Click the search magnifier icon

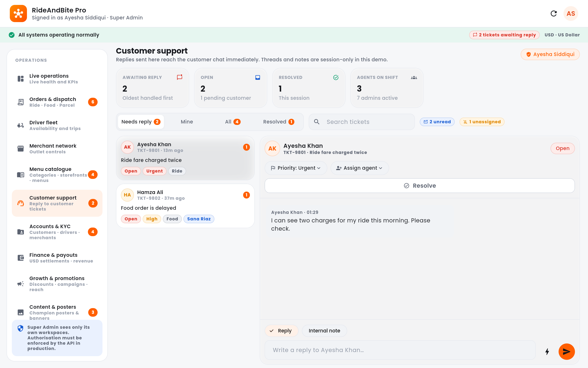coord(317,122)
